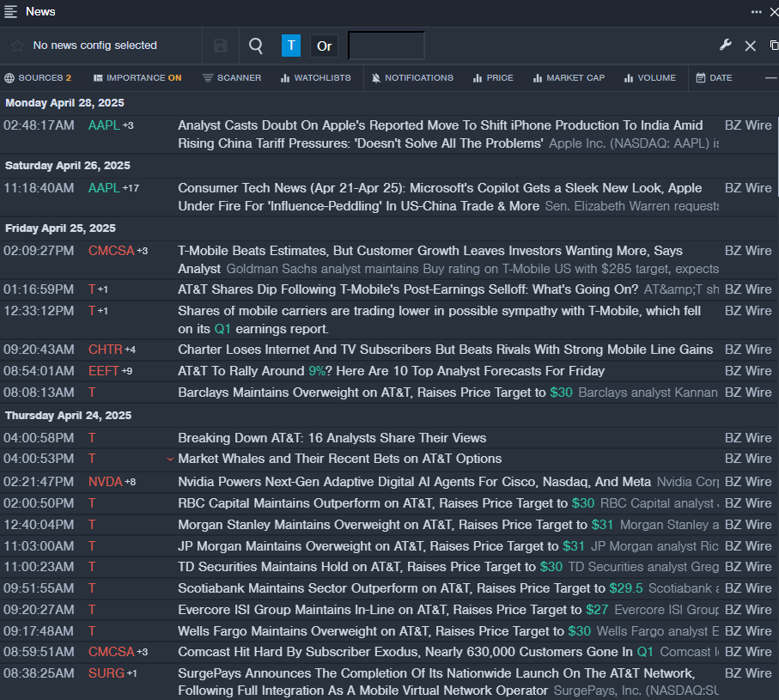
Task: Select the Scotiabank Maintains Sector Outperform headline
Action: click(411, 588)
